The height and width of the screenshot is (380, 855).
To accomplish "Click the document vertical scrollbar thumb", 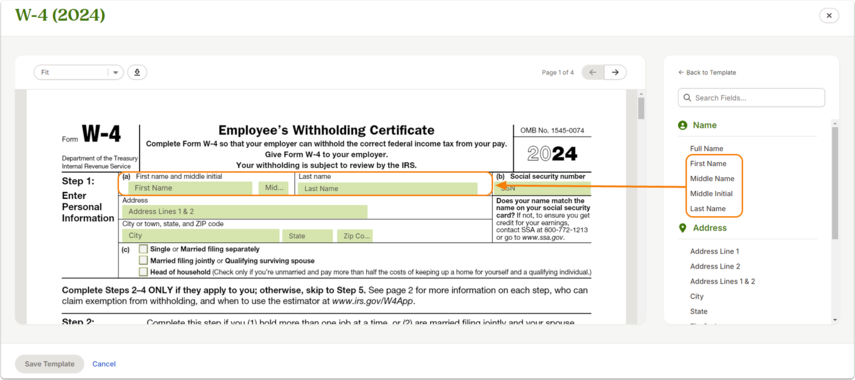I will click(x=641, y=108).
